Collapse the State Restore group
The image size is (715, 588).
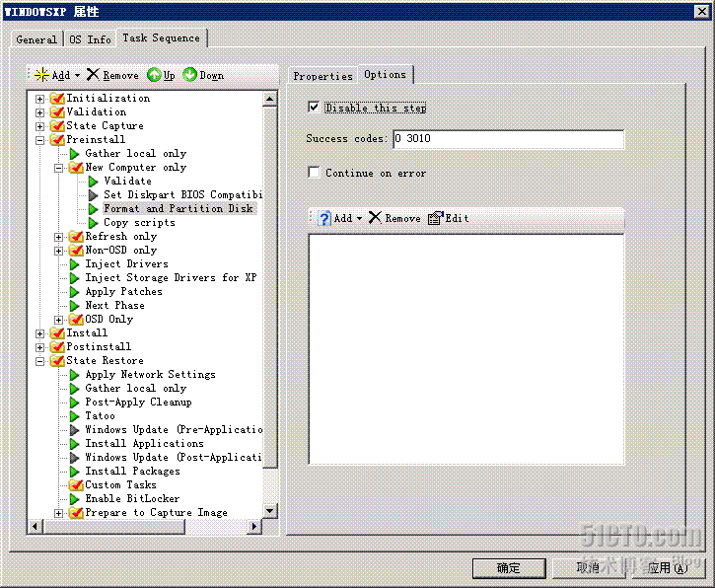tap(40, 361)
